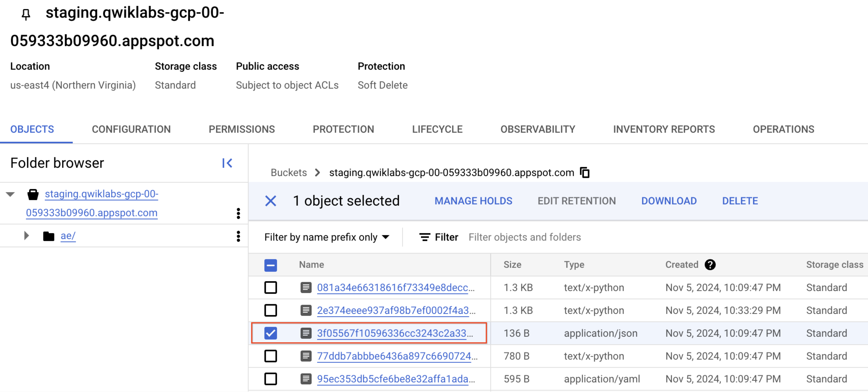Viewport: 868px width, 392px height.
Task: Click '1 object selected' text
Action: [x=346, y=201]
